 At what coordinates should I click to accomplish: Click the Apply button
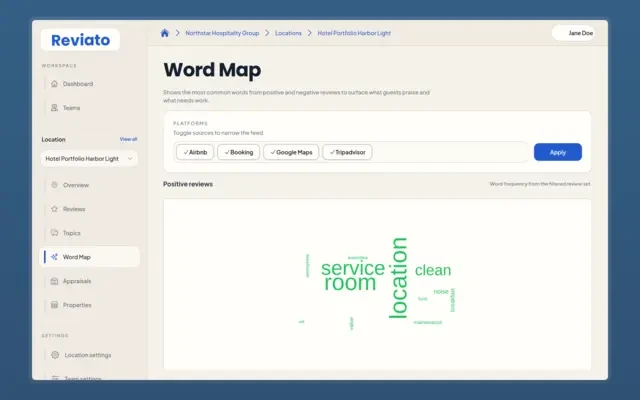(x=558, y=152)
